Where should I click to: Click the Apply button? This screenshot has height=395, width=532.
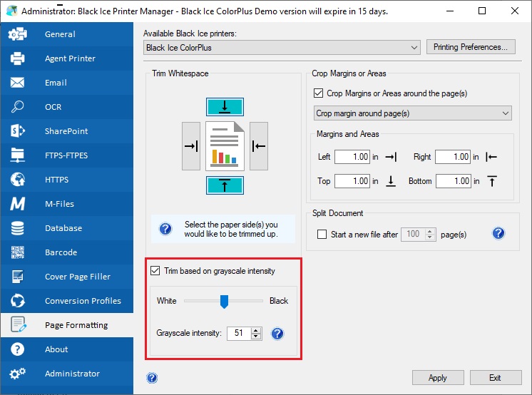pyautogui.click(x=438, y=378)
